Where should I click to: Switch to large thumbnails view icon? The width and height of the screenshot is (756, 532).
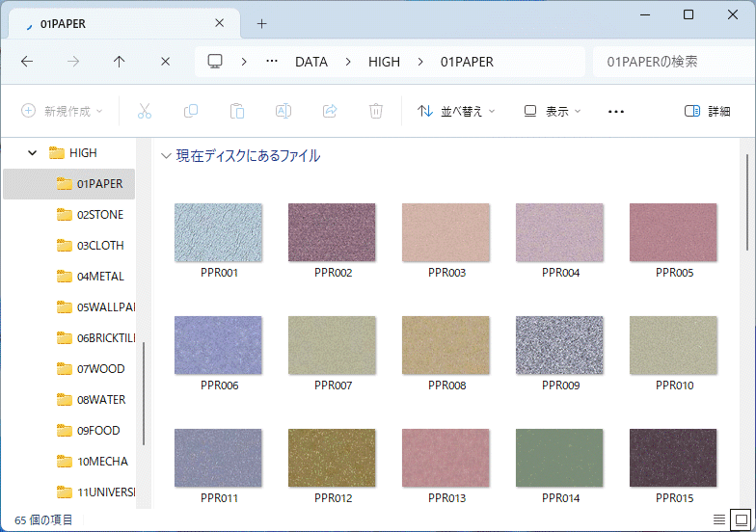741,519
